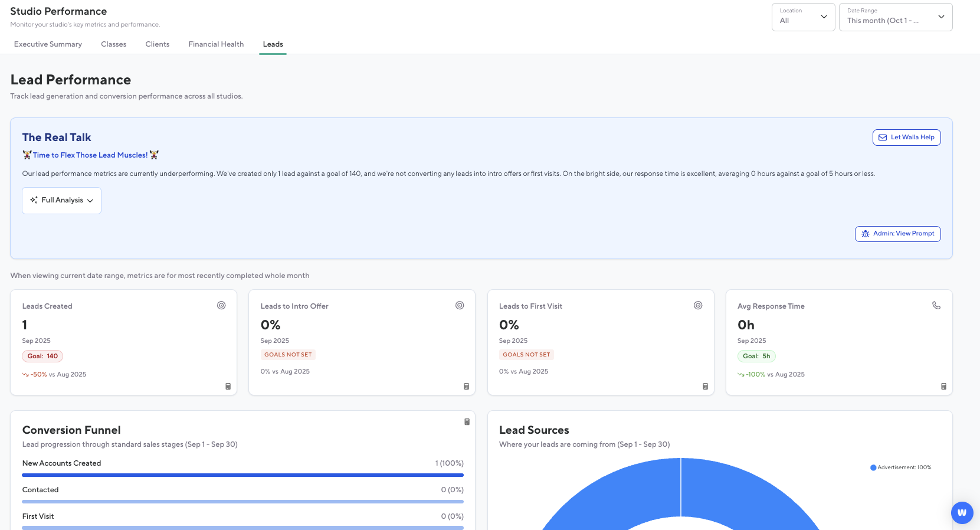Image resolution: width=980 pixels, height=530 pixels.
Task: Click the New Accounts Created progress bar
Action: pyautogui.click(x=242, y=475)
